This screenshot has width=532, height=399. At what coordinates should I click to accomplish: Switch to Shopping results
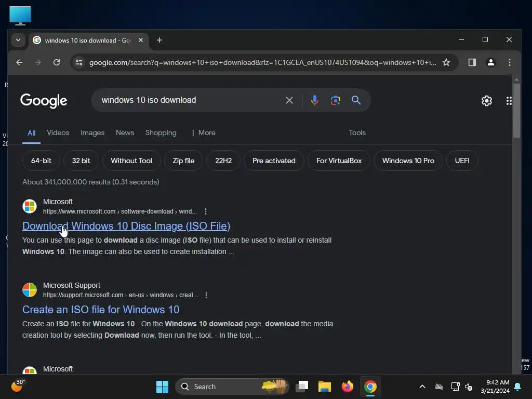(161, 132)
